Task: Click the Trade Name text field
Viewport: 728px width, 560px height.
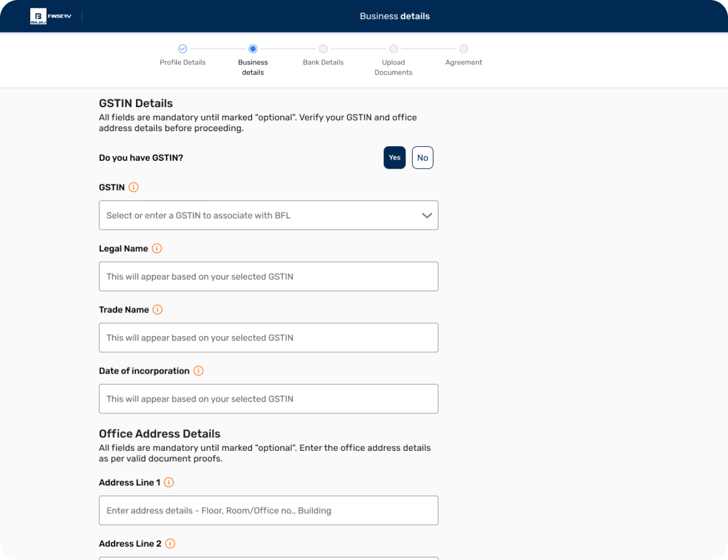Action: pyautogui.click(x=268, y=338)
